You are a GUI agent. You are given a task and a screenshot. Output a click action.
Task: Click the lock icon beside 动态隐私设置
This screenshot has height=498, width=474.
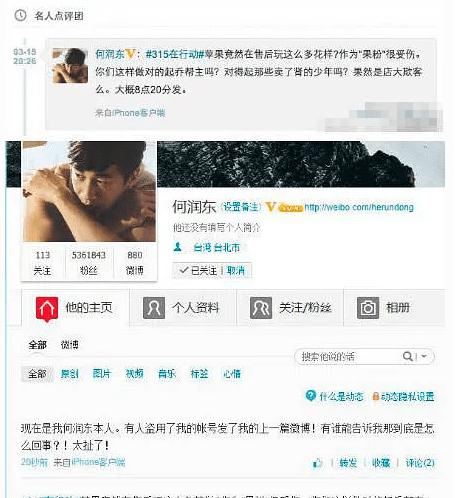click(x=376, y=396)
